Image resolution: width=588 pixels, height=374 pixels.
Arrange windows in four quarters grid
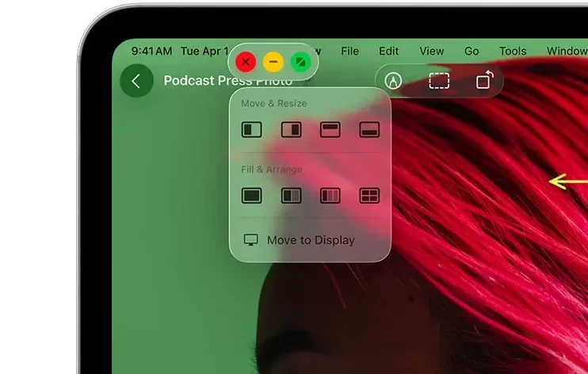click(x=369, y=195)
